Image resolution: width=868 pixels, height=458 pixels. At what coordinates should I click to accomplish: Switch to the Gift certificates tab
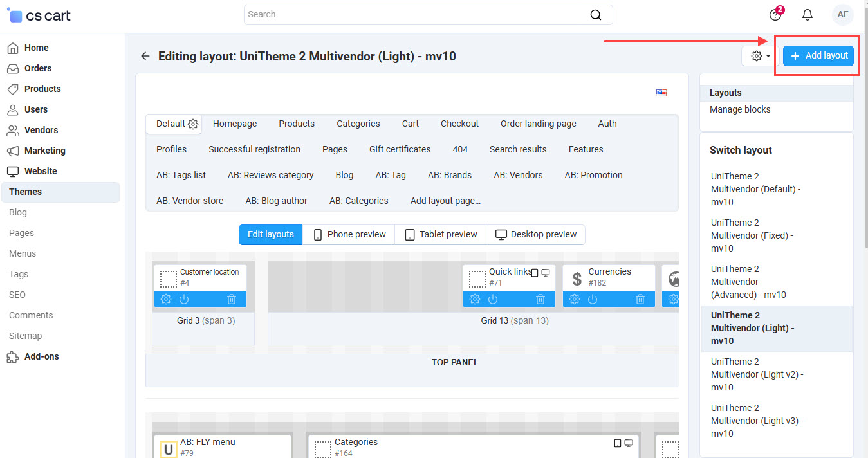[400, 149]
